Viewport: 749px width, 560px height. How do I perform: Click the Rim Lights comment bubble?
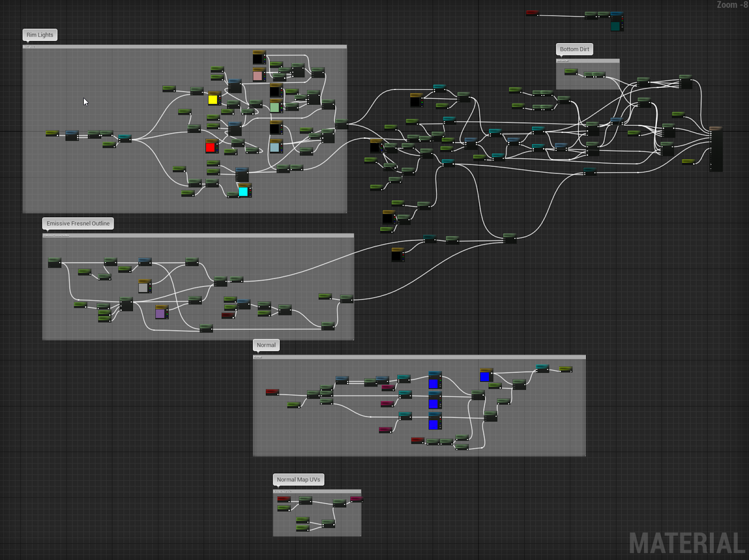click(x=40, y=35)
